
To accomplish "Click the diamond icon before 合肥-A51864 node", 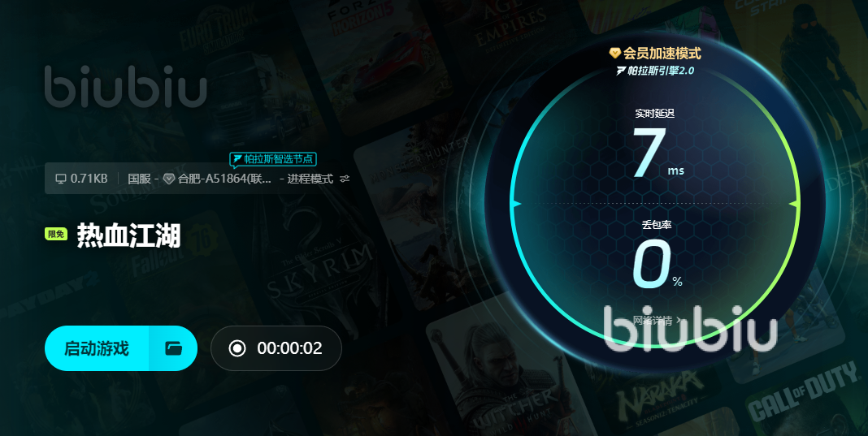I will [x=169, y=179].
